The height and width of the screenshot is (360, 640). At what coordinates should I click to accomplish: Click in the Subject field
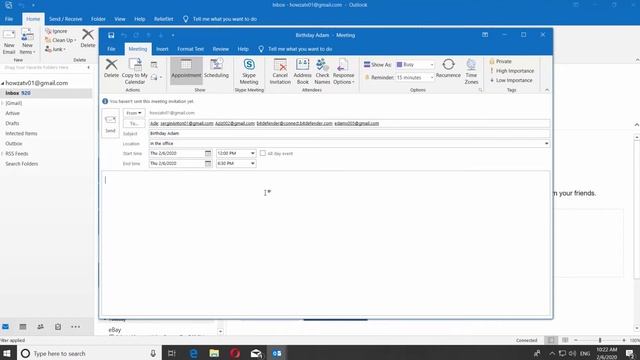pyautogui.click(x=349, y=133)
